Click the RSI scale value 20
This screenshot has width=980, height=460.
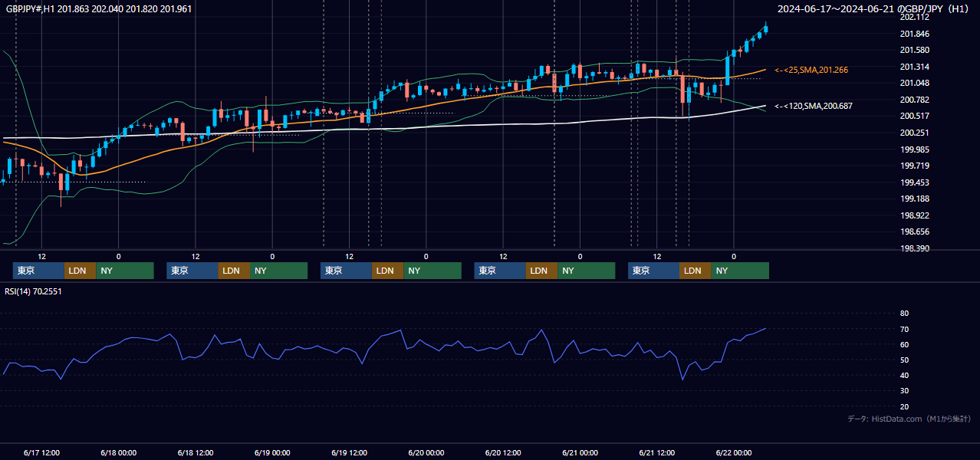tap(904, 406)
